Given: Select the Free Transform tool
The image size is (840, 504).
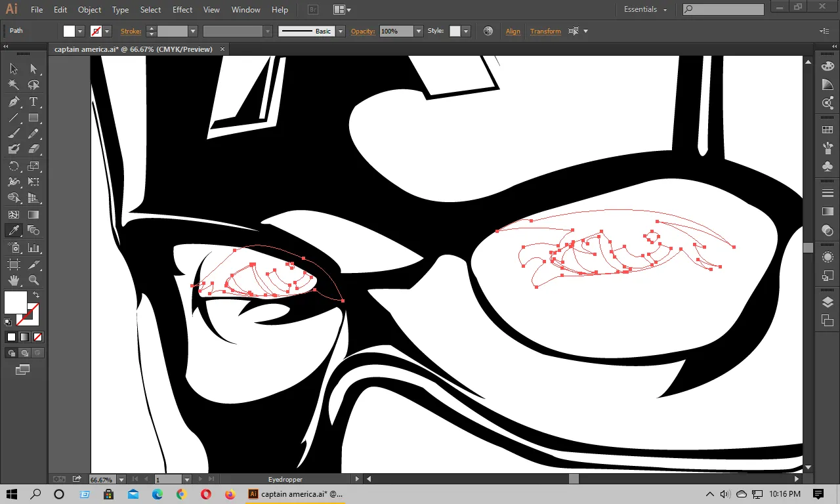Looking at the screenshot, I should (x=33, y=182).
